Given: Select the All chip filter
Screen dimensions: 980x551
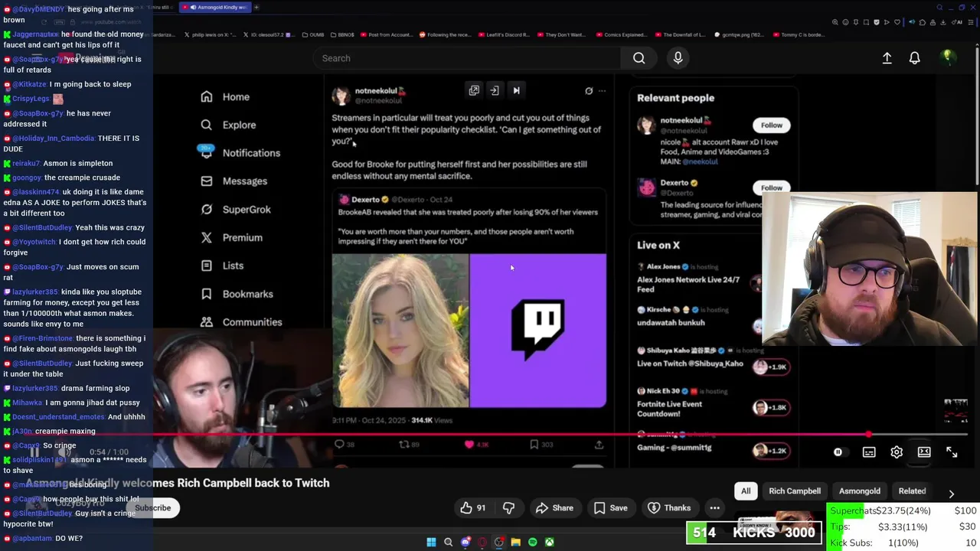Looking at the screenshot, I should point(746,491).
